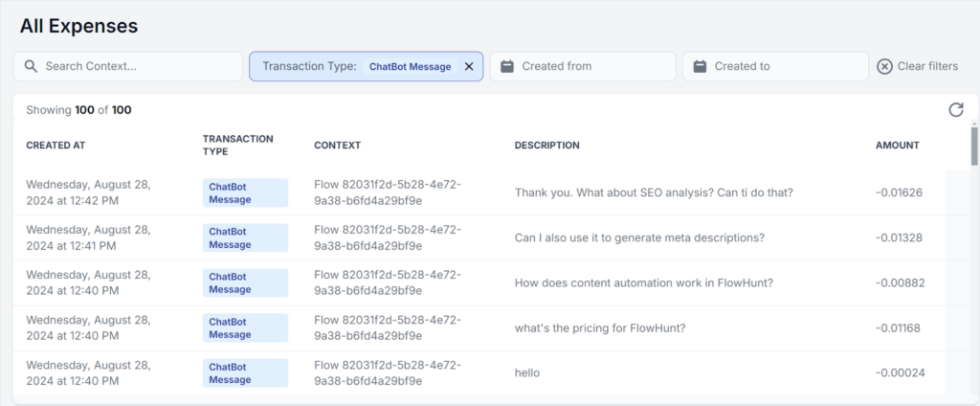Type in the Search Context field

pos(139,67)
